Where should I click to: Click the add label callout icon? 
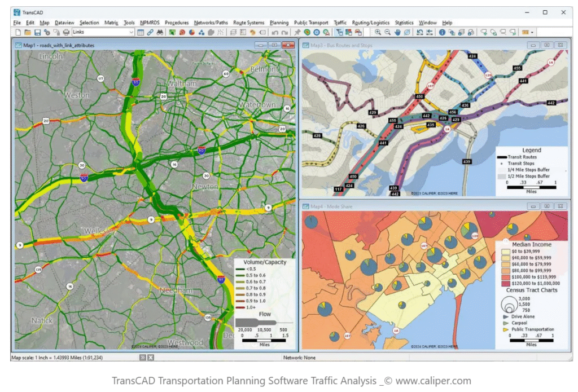[x=484, y=32]
